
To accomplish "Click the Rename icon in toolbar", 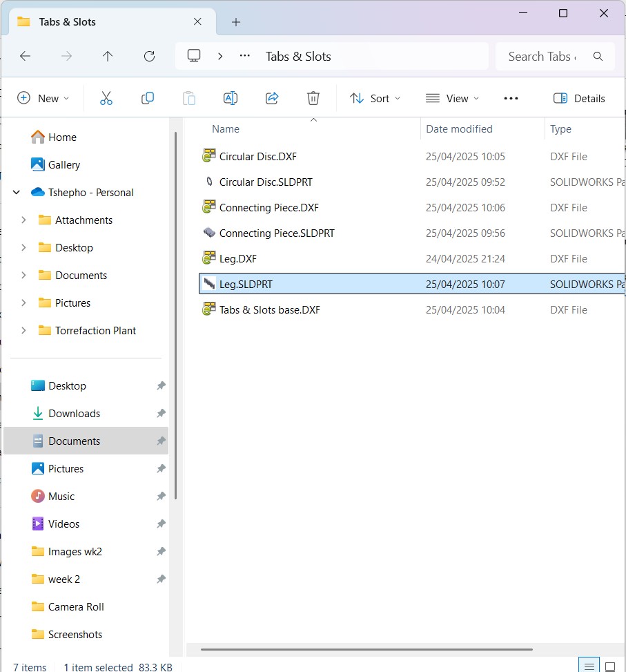I will tap(231, 98).
